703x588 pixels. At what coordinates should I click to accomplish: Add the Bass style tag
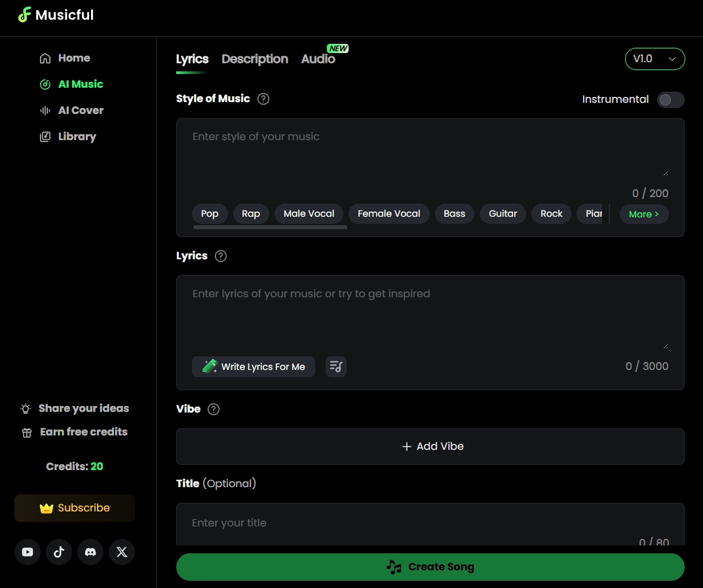(x=454, y=213)
